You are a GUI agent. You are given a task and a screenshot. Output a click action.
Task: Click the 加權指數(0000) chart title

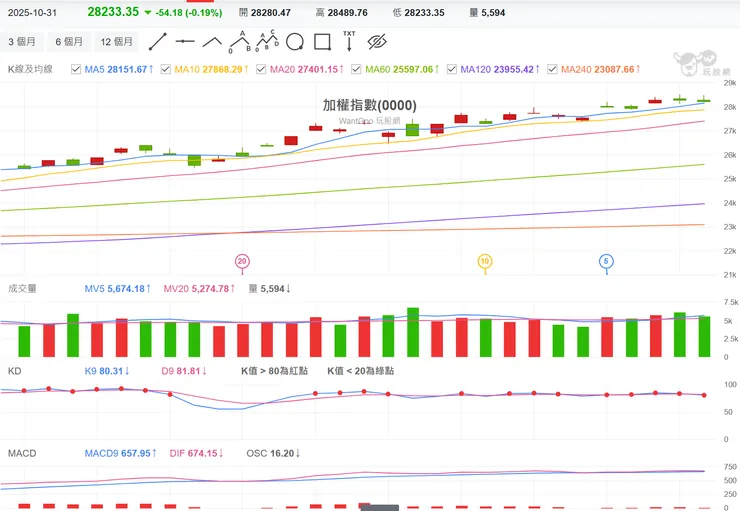click(370, 105)
